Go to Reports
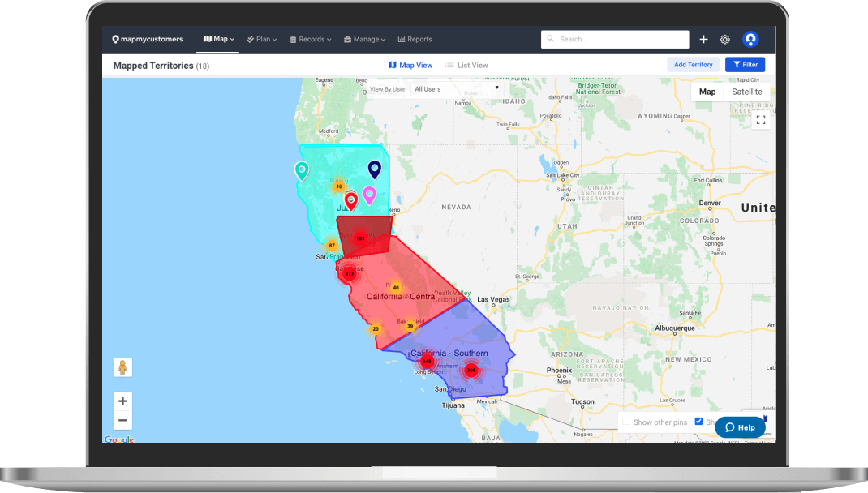868x493 pixels. point(415,39)
